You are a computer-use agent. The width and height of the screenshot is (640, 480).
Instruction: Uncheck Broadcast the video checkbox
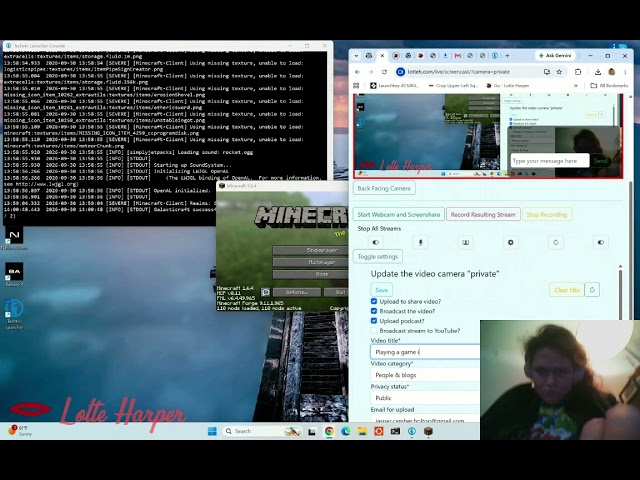(374, 311)
